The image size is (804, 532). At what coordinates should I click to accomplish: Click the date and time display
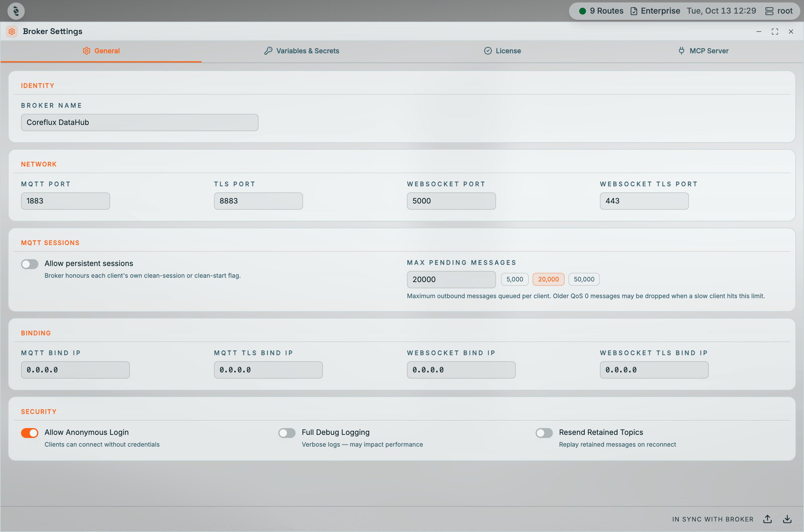721,11
